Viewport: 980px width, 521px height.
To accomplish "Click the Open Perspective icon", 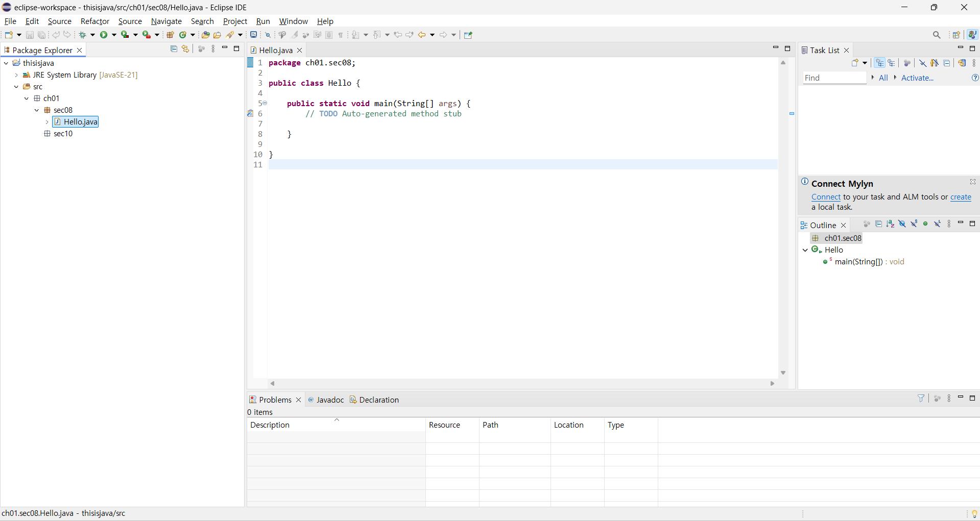I will coord(957,35).
